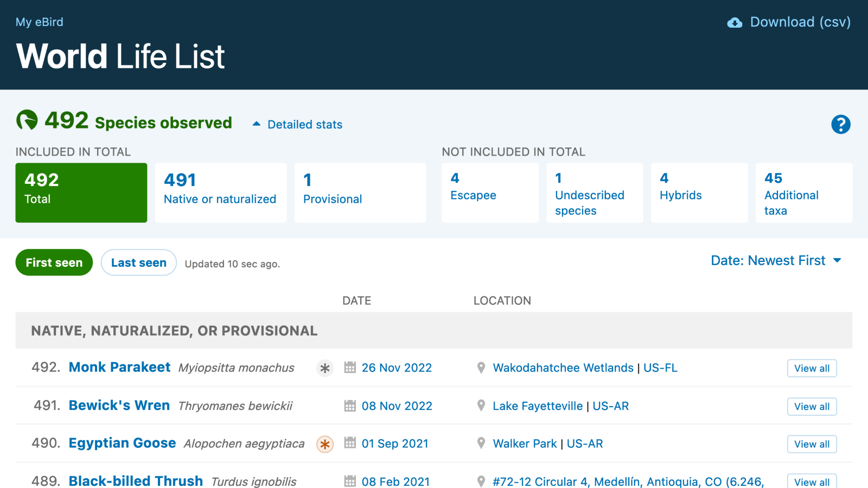Click View all for Bewick's Wren
Screen dimensions: 868x488
tap(812, 407)
